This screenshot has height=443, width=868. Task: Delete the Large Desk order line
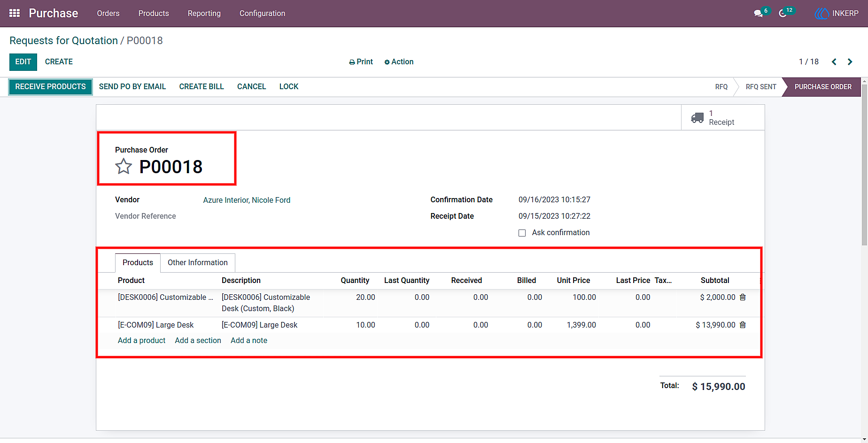click(743, 325)
